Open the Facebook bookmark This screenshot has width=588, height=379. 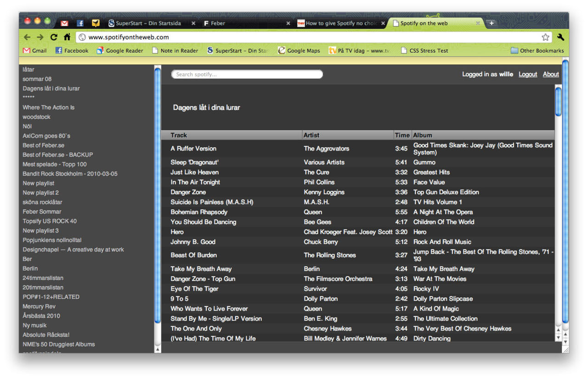(x=71, y=50)
